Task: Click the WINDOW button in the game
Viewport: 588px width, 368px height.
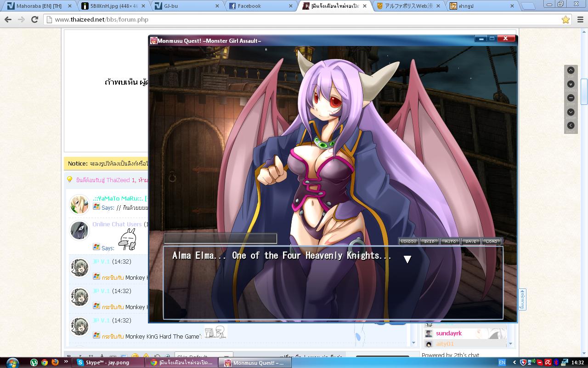Action: click(408, 241)
